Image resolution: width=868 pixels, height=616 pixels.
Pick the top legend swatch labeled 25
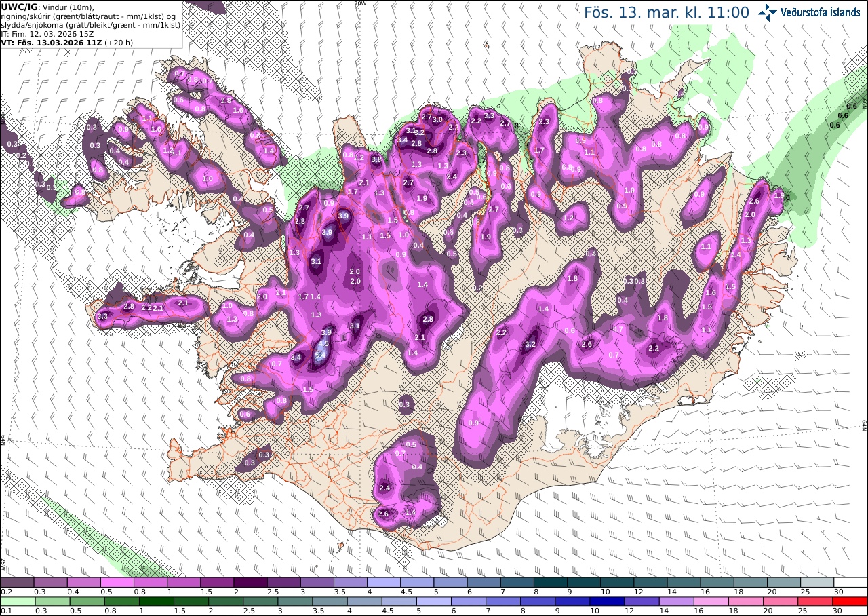[817, 582]
